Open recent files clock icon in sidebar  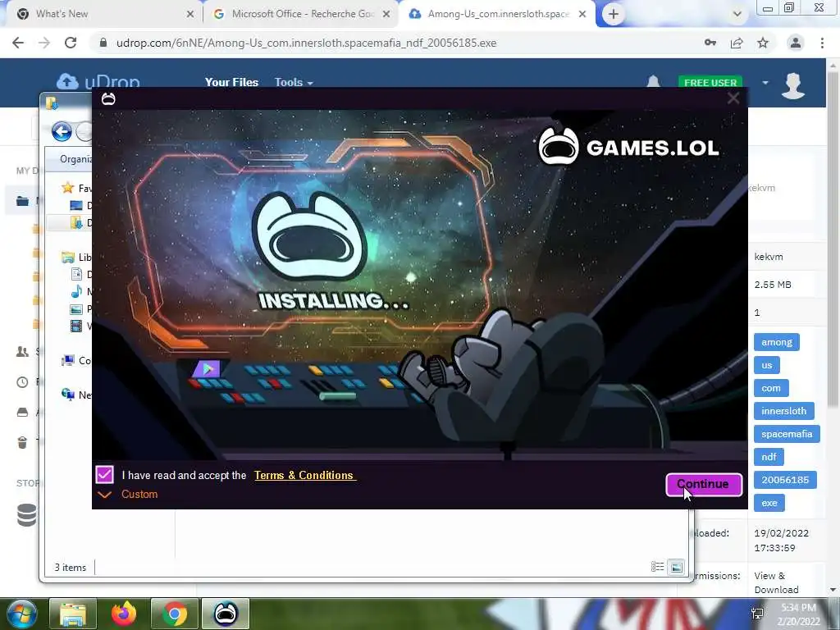point(22,382)
